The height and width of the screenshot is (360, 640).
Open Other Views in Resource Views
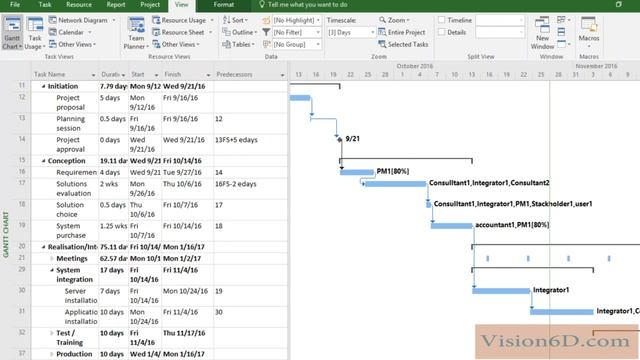[x=176, y=44]
